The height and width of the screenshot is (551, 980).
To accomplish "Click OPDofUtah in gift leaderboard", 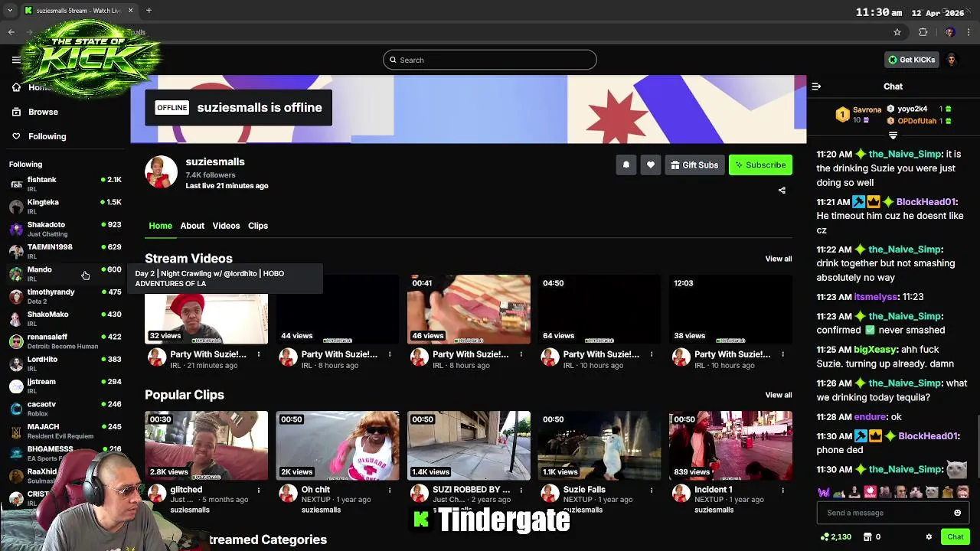I will (x=917, y=121).
